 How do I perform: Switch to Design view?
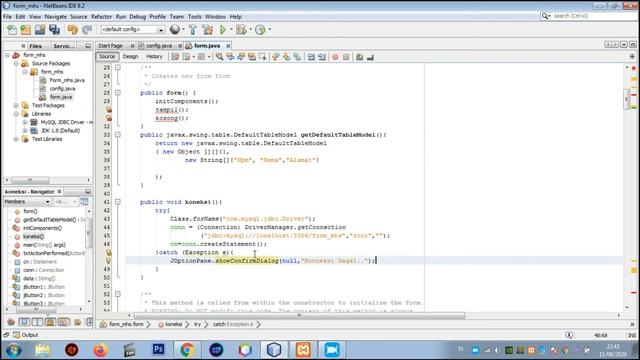point(130,57)
